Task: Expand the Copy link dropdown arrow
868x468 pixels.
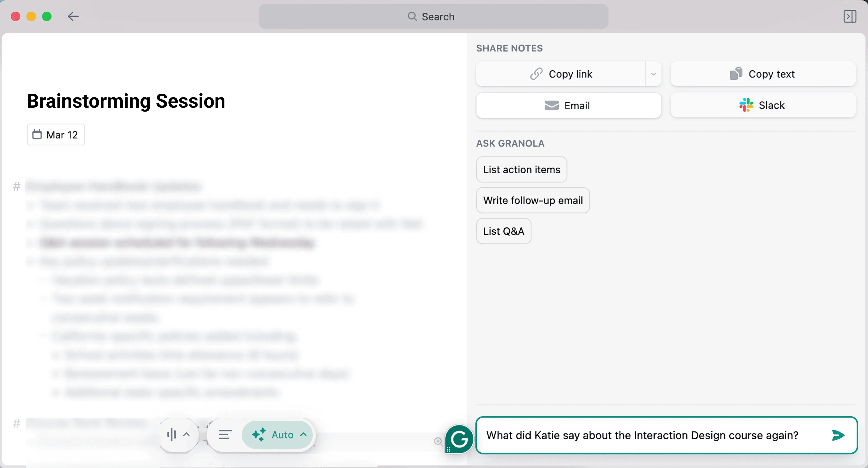Action: point(653,74)
